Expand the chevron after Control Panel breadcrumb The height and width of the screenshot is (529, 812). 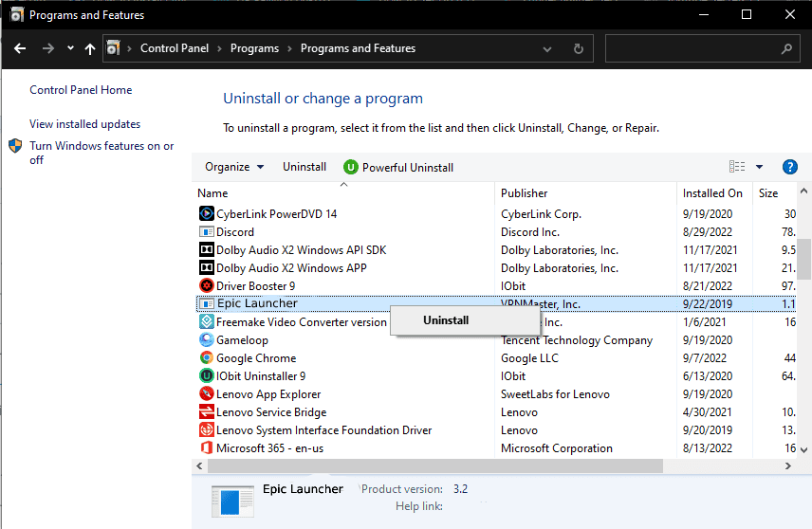219,48
